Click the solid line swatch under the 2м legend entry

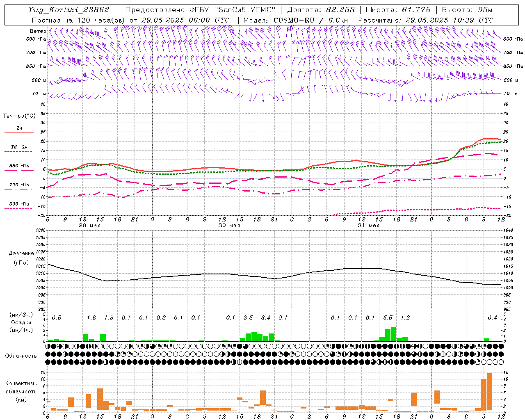(19, 133)
